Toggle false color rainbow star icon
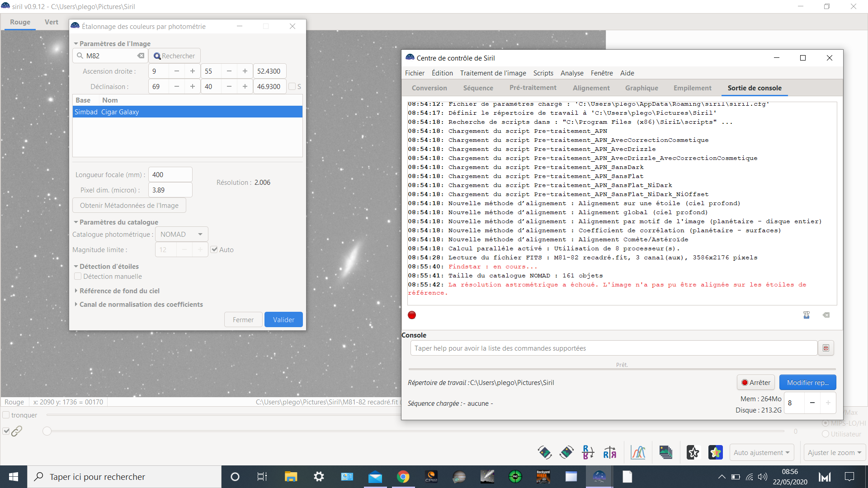 [715, 452]
